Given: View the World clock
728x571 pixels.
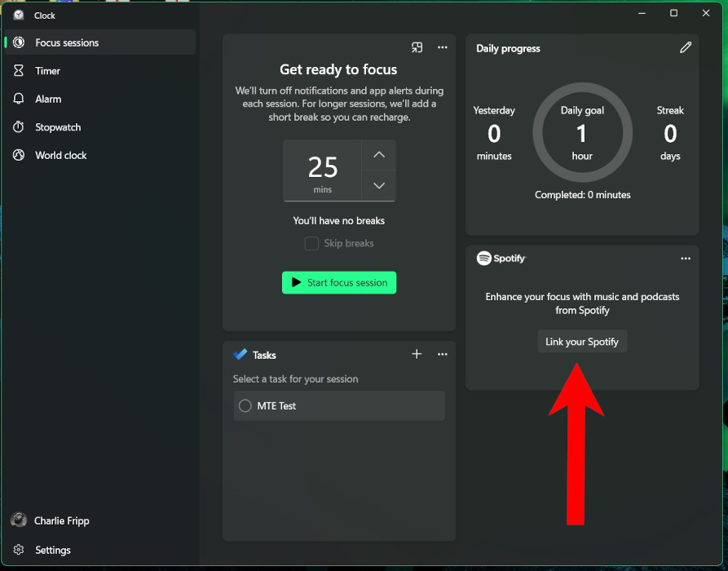Looking at the screenshot, I should 60,155.
